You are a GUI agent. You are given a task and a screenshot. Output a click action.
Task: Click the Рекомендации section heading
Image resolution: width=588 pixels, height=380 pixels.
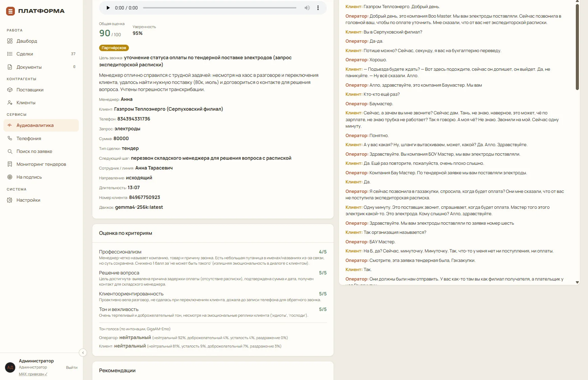pos(117,371)
